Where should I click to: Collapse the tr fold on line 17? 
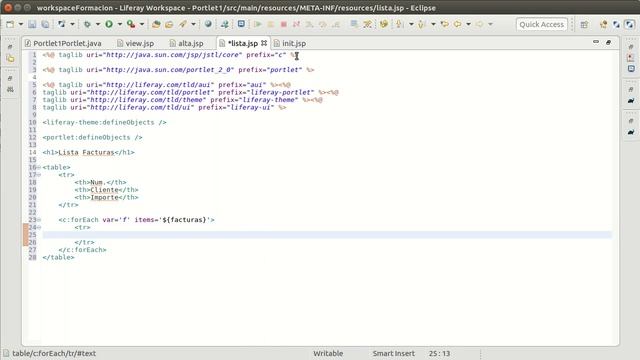click(39, 175)
